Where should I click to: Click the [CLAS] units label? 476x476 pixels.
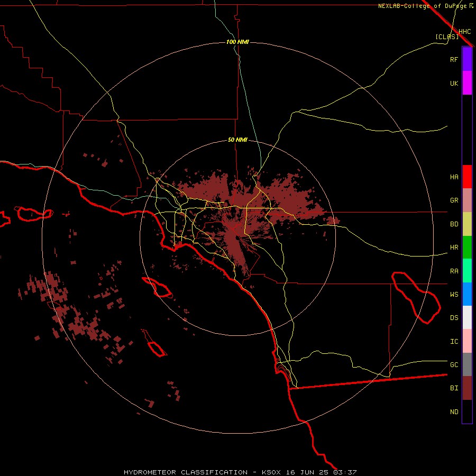[447, 36]
